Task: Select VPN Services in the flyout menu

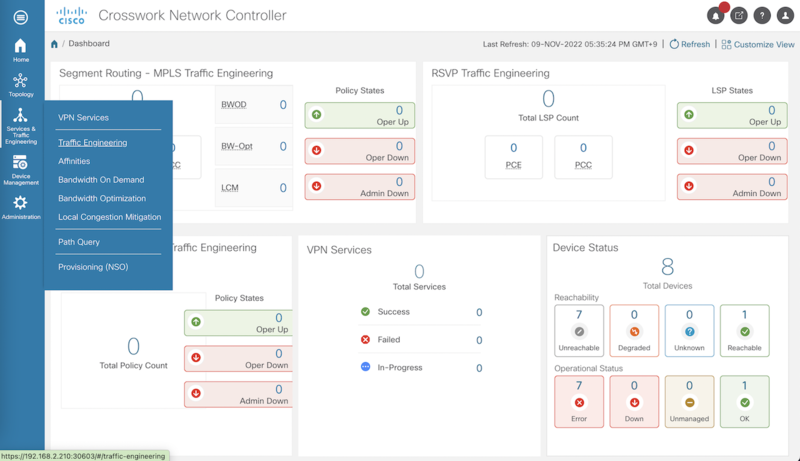Action: 83,117
